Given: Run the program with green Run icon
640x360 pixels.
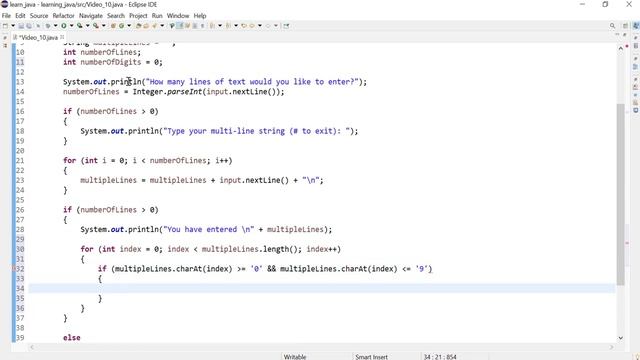Looking at the screenshot, I should (64, 26).
